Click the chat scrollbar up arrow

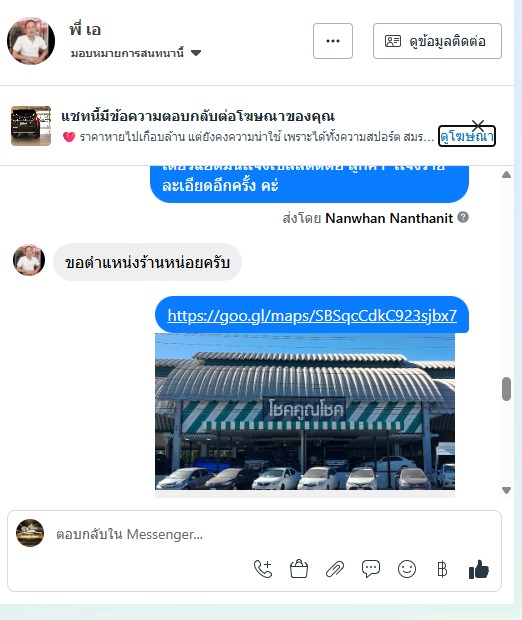[507, 175]
